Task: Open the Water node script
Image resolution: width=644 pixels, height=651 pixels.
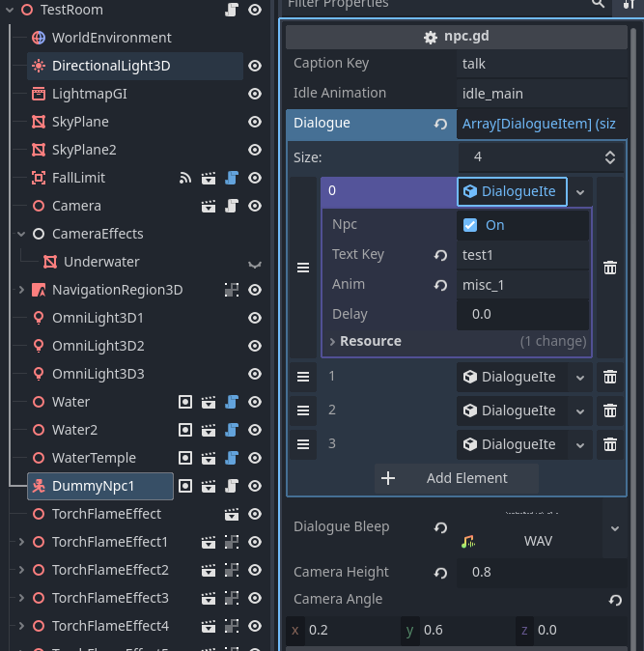Action: (232, 402)
